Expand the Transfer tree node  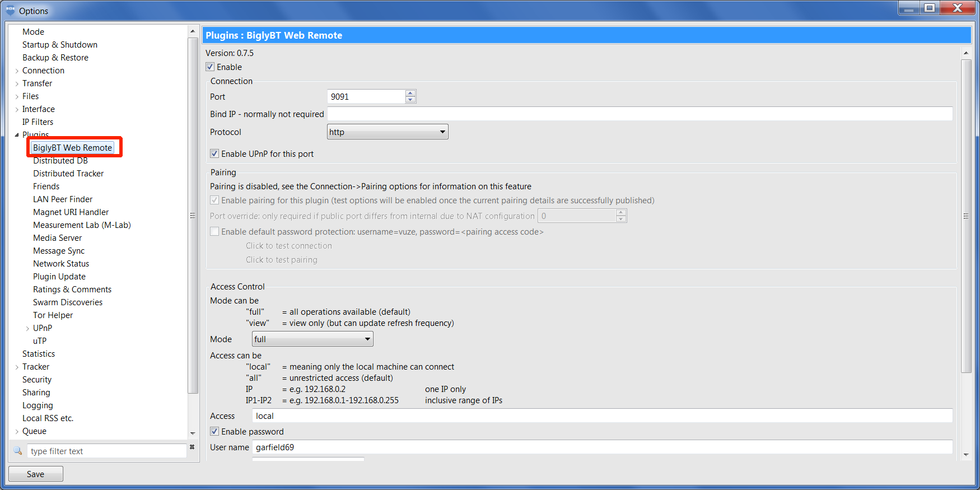coord(17,83)
